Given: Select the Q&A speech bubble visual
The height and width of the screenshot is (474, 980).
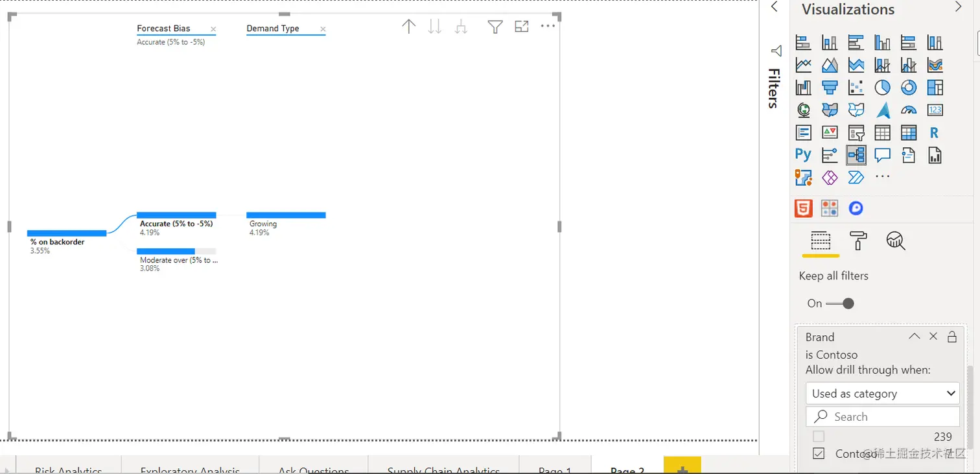Looking at the screenshot, I should click(x=882, y=155).
